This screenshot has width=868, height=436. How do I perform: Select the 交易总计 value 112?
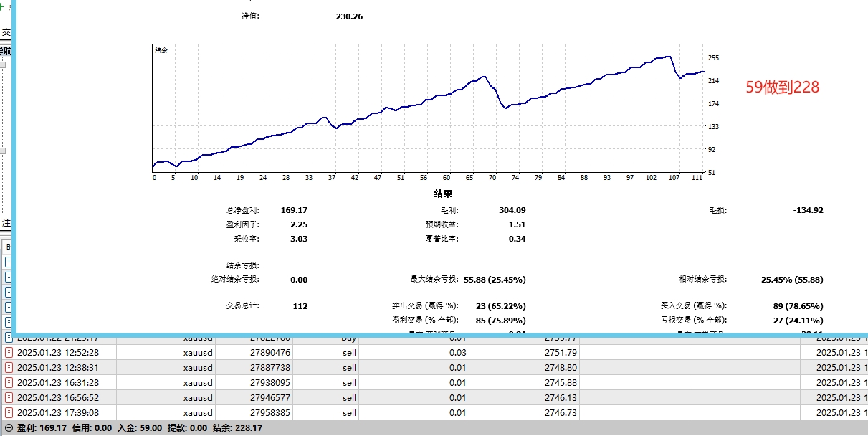(x=300, y=306)
